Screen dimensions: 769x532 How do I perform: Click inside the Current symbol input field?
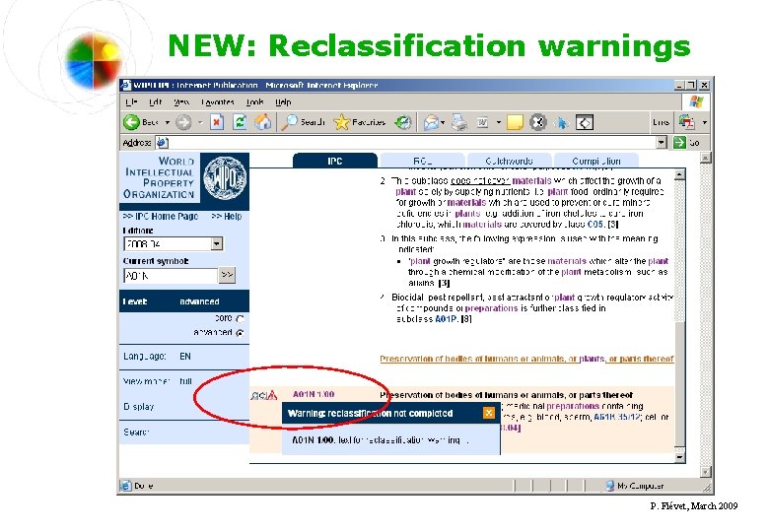pyautogui.click(x=171, y=275)
